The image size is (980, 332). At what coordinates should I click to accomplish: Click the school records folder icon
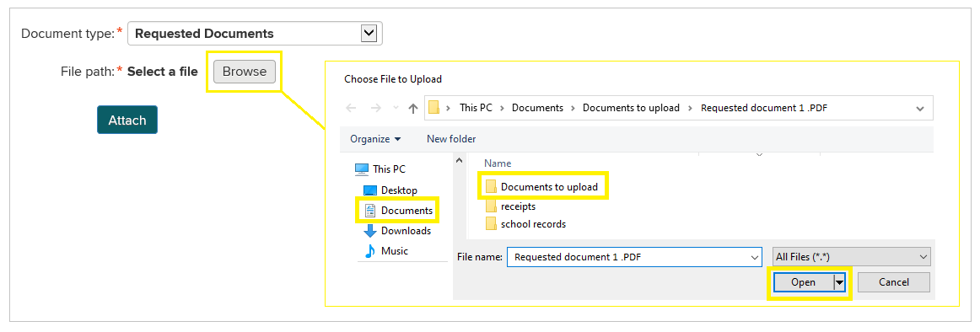(491, 223)
